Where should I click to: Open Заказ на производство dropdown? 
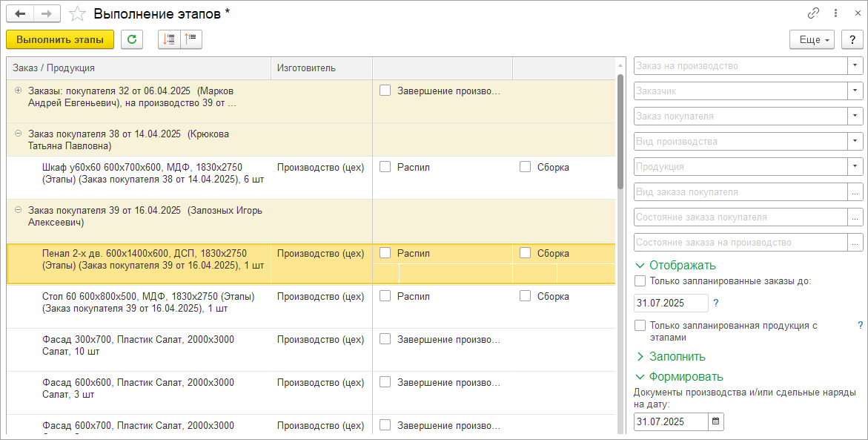click(x=856, y=65)
